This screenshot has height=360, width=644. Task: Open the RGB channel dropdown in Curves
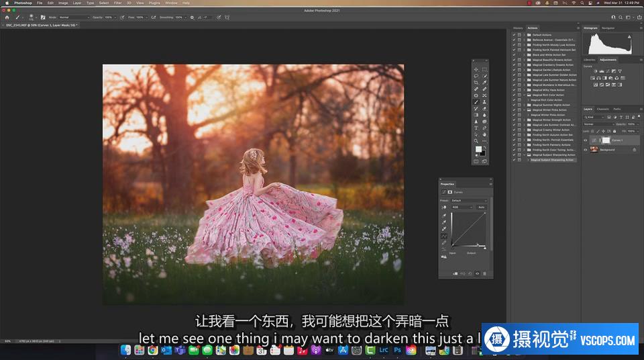462,208
